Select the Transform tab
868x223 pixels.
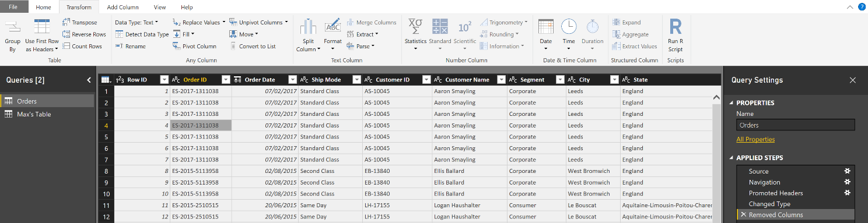79,7
